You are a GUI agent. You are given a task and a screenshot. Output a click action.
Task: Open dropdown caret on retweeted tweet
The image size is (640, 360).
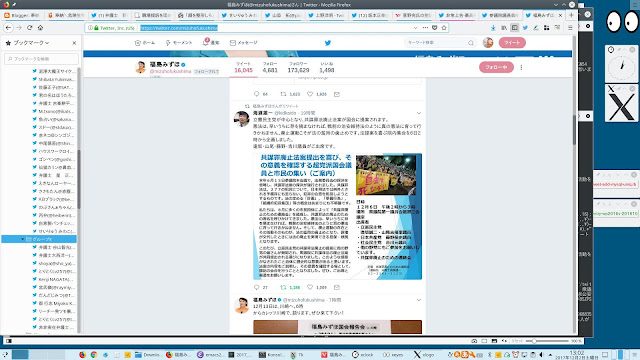[419, 113]
